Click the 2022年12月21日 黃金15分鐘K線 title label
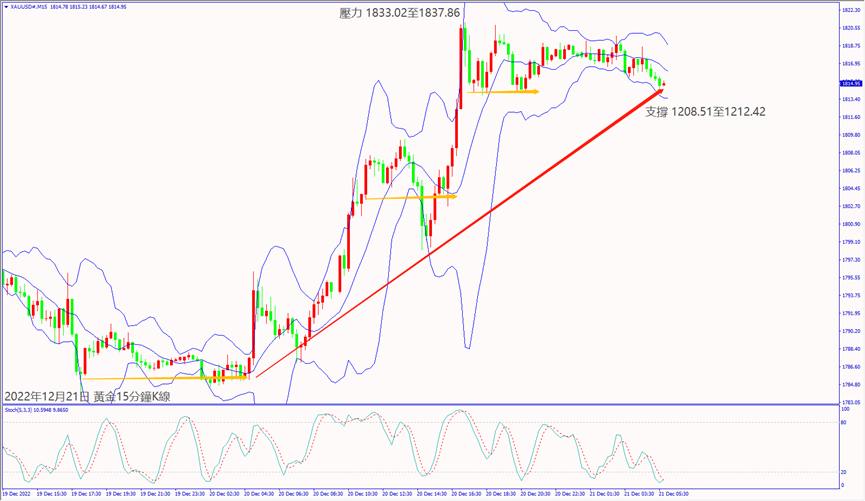 (87, 396)
